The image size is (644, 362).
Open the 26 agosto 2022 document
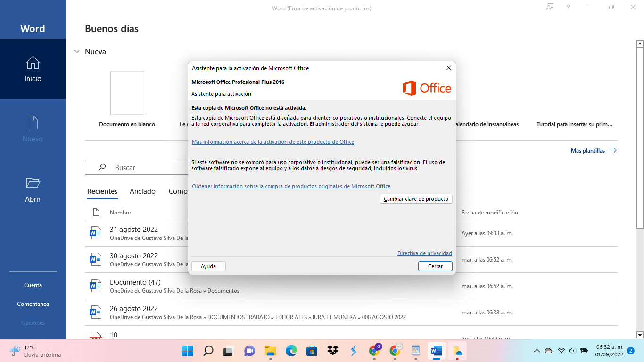[134, 309]
